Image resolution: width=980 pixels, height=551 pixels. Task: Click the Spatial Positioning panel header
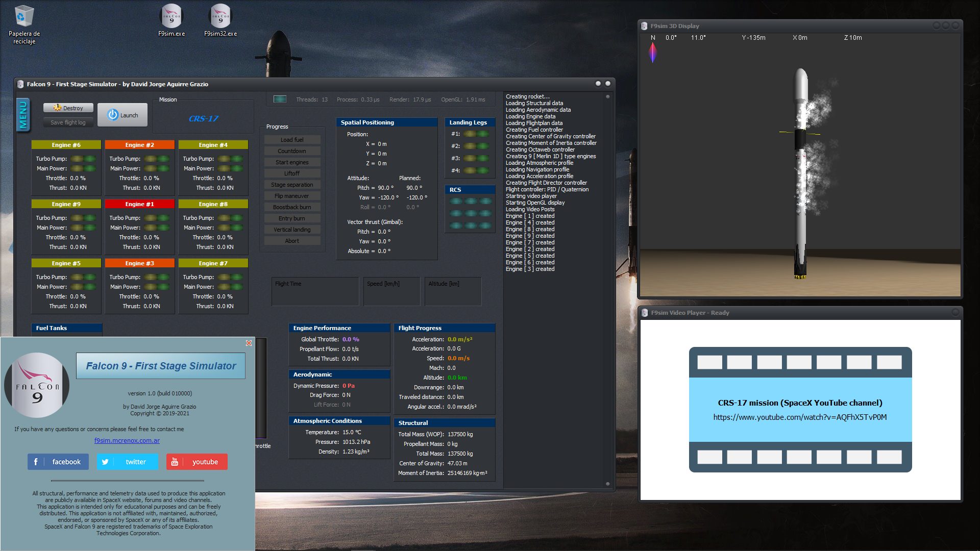(x=387, y=122)
